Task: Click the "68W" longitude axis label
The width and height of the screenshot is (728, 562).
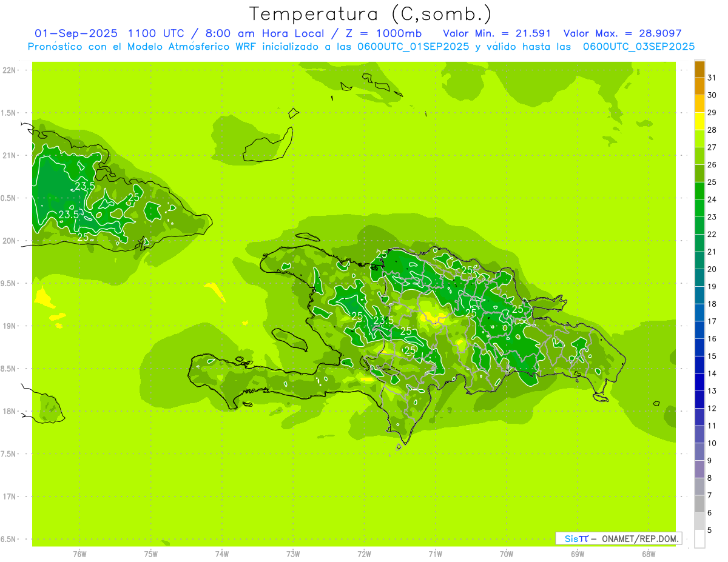Action: pyautogui.click(x=649, y=554)
